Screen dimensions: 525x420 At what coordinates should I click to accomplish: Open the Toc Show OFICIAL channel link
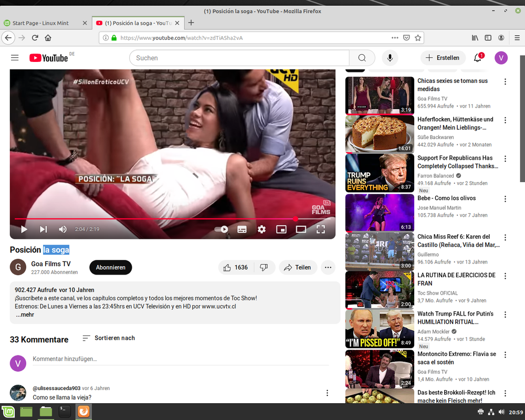(x=437, y=293)
